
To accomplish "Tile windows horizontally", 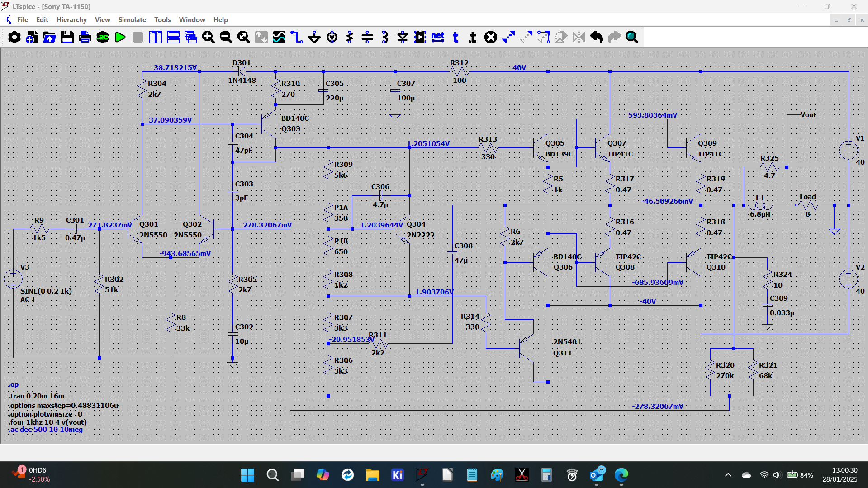I will coord(173,37).
